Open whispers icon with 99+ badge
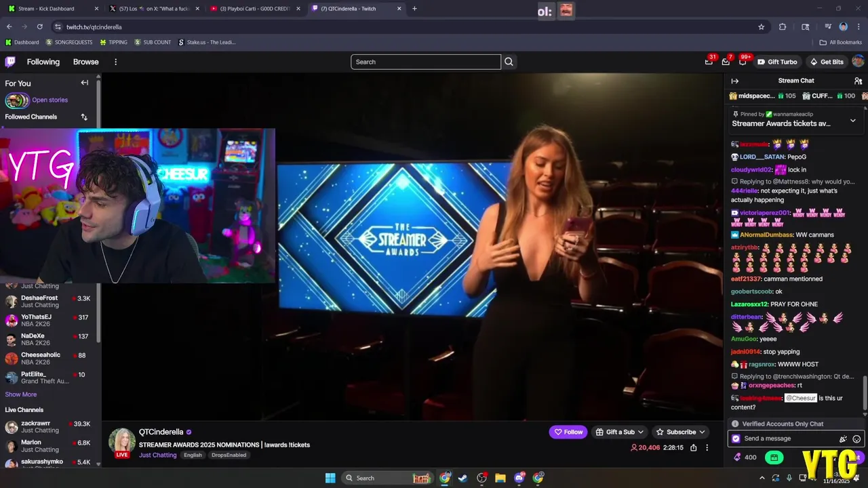Image resolution: width=868 pixels, height=488 pixels. click(x=743, y=62)
